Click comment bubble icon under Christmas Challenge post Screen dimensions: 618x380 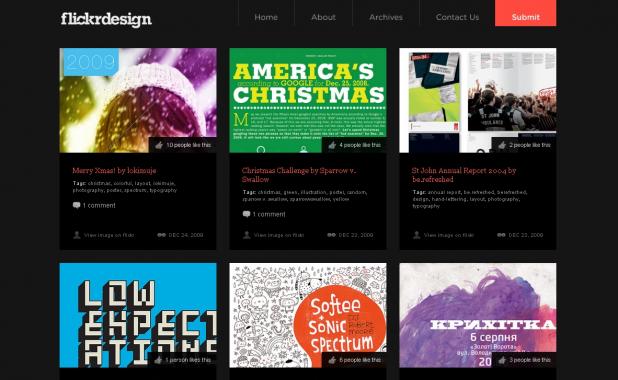pyautogui.click(x=246, y=214)
